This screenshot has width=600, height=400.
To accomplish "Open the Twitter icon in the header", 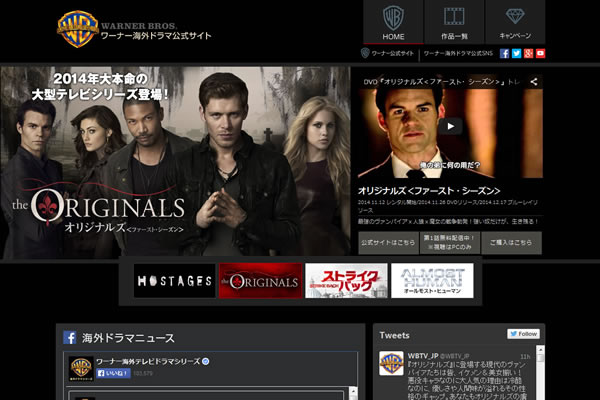I will coord(517,53).
